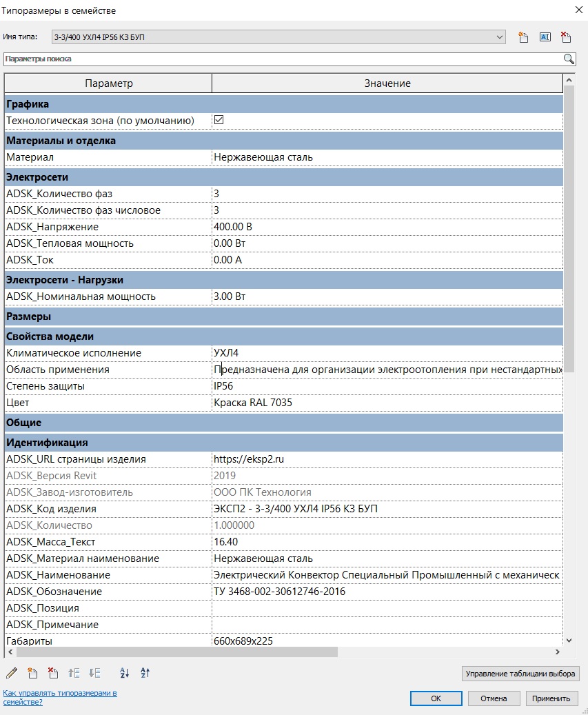Click empty ADSK_Позиция value cell
The image size is (588, 715).
[x=387, y=608]
